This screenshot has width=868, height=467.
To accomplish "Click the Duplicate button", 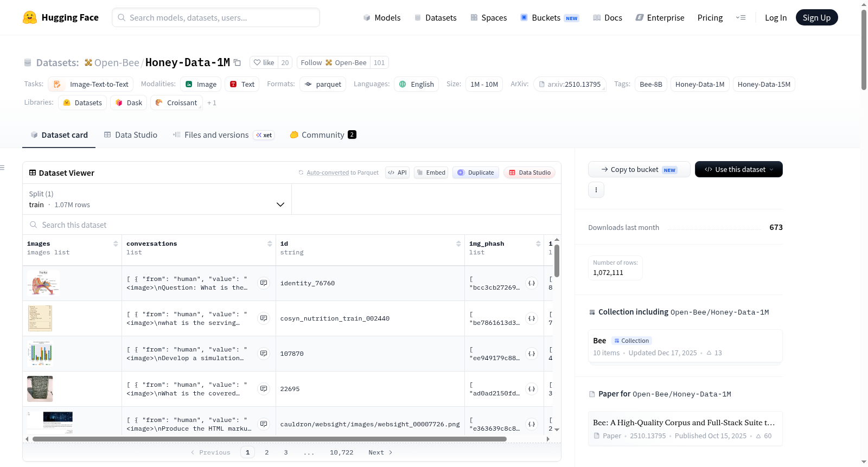I will pyautogui.click(x=476, y=172).
